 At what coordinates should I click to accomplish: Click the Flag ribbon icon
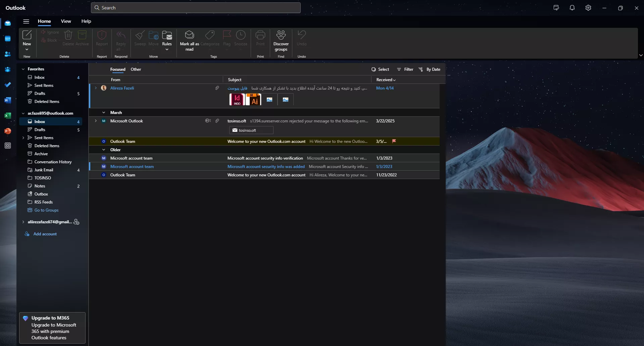(x=227, y=35)
